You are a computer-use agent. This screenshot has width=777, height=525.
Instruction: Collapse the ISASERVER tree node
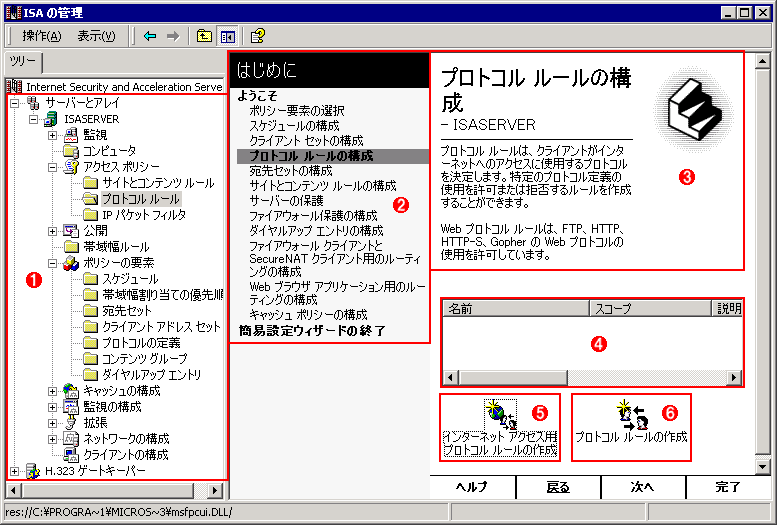[33, 119]
